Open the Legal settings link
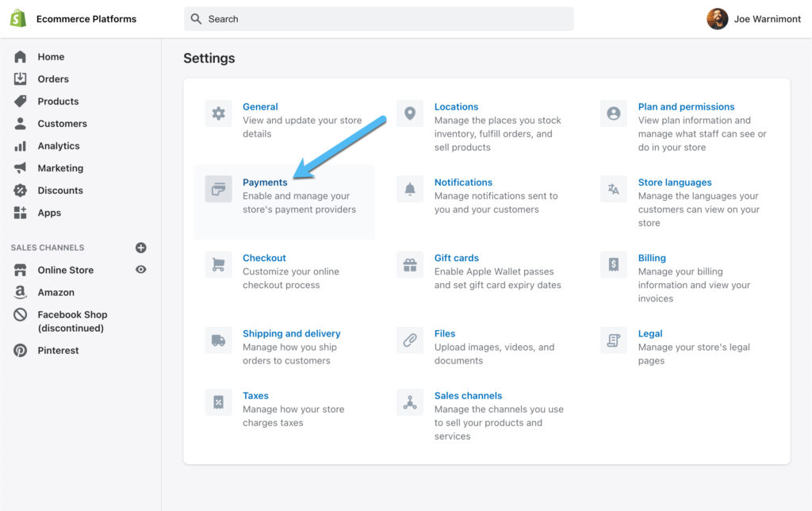Viewport: 812px width, 511px height. pyautogui.click(x=650, y=334)
